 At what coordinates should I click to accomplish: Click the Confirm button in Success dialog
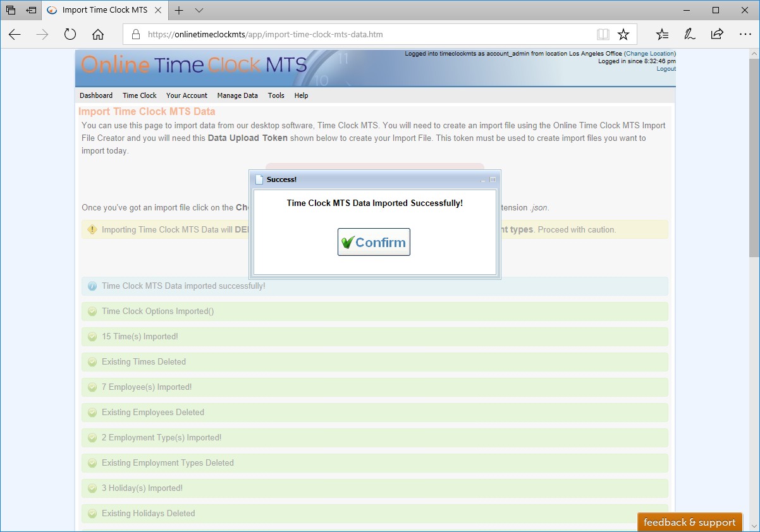coord(374,242)
